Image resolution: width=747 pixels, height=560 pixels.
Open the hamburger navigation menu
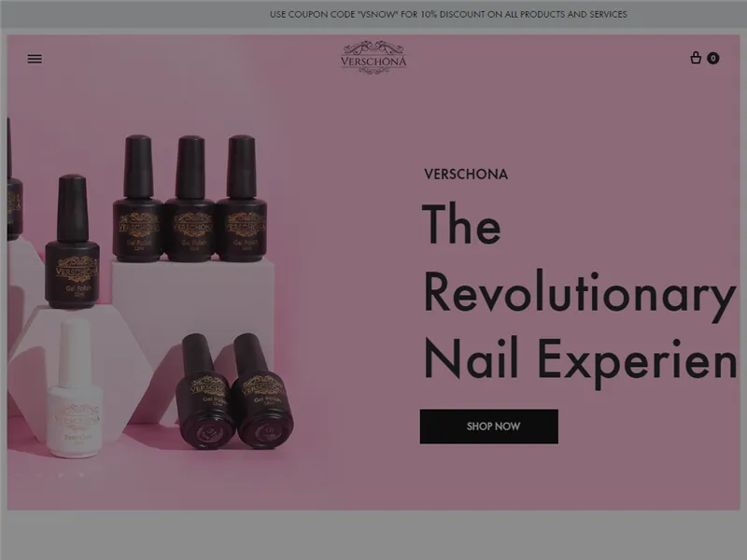click(x=35, y=59)
